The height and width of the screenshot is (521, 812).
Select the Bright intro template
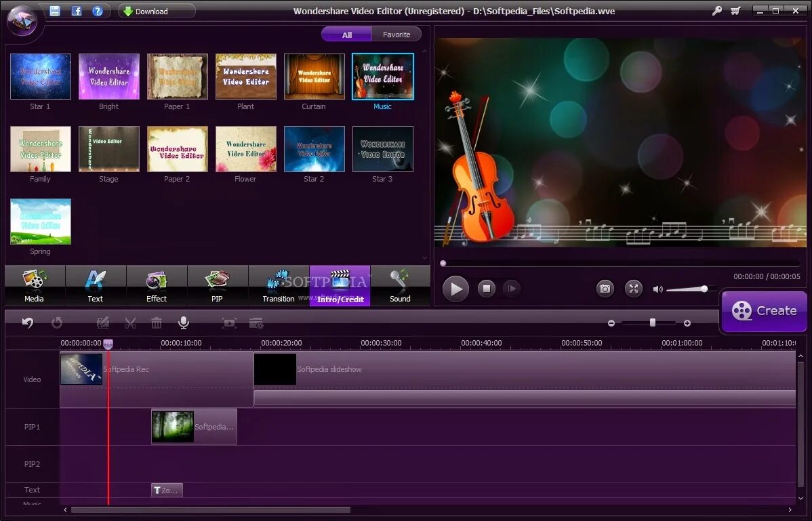tap(108, 77)
